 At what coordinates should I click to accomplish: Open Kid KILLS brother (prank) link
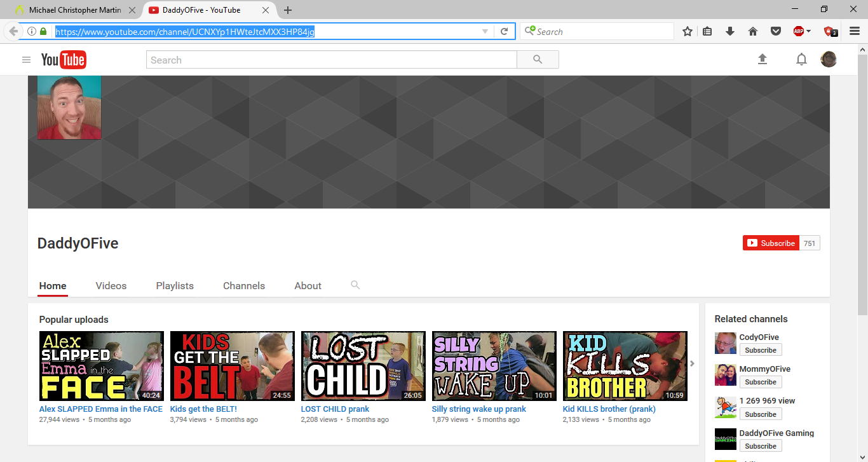tap(609, 409)
